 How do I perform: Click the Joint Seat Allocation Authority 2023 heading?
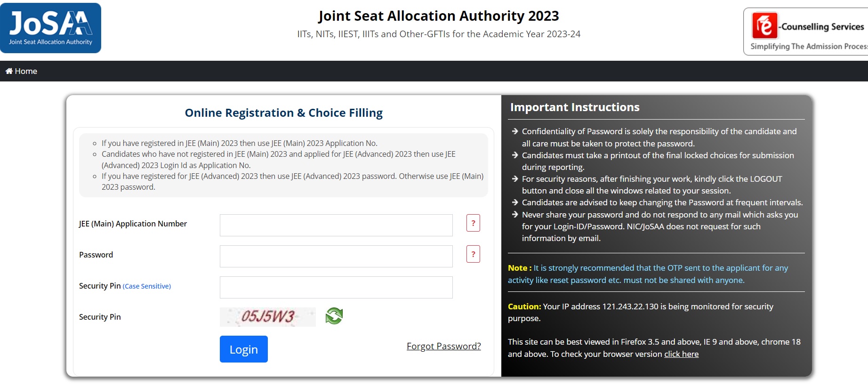[x=438, y=16]
